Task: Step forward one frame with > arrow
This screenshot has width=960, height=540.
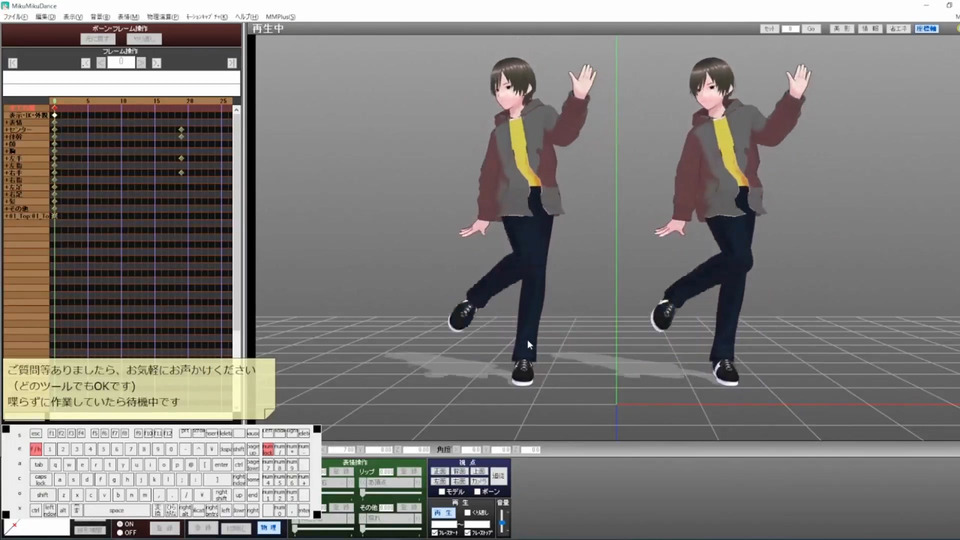Action: [x=141, y=63]
